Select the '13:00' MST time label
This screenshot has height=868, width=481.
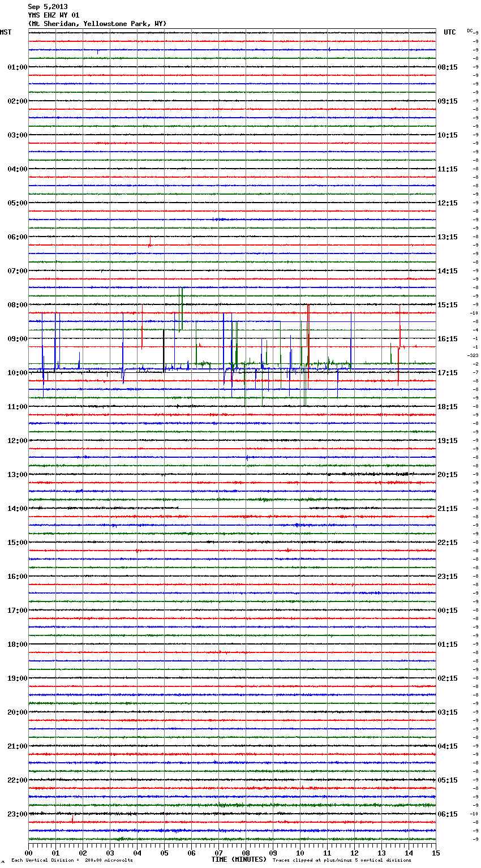[x=18, y=475]
